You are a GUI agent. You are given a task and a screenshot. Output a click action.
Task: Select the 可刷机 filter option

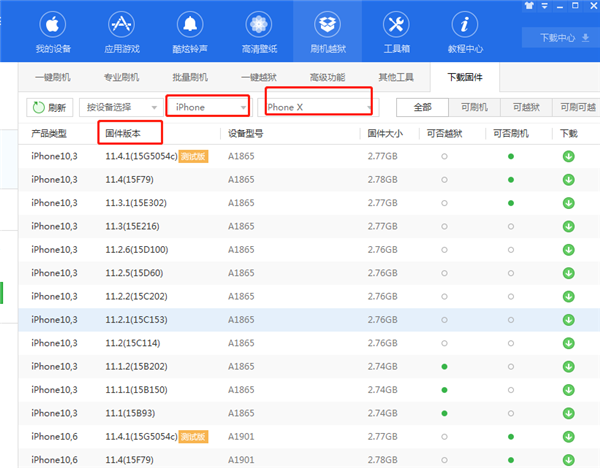click(473, 107)
